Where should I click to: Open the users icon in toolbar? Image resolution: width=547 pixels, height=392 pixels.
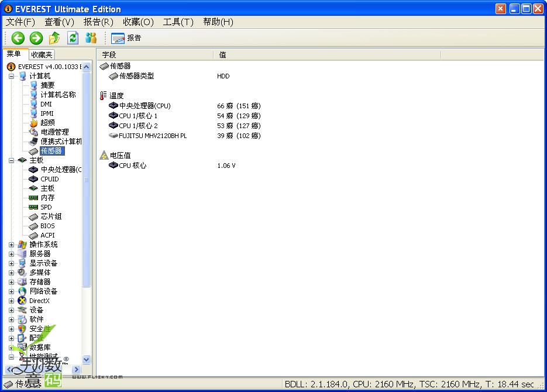pos(91,38)
